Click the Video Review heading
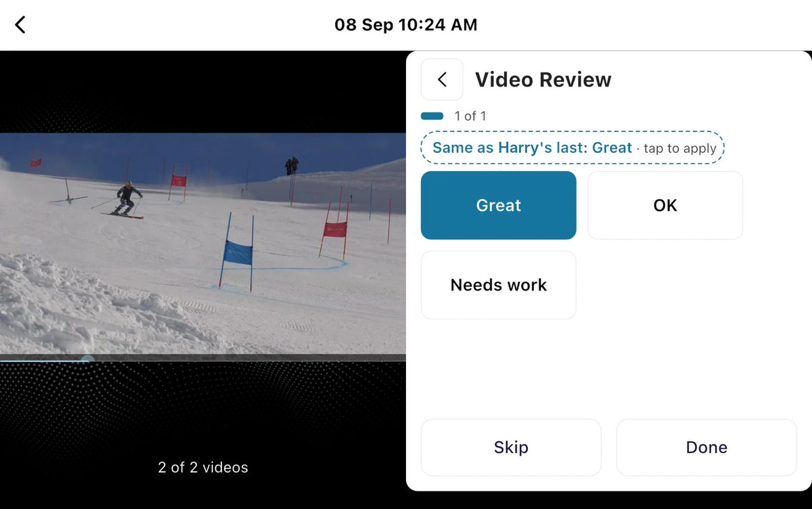Viewport: 812px width, 509px height. click(543, 79)
